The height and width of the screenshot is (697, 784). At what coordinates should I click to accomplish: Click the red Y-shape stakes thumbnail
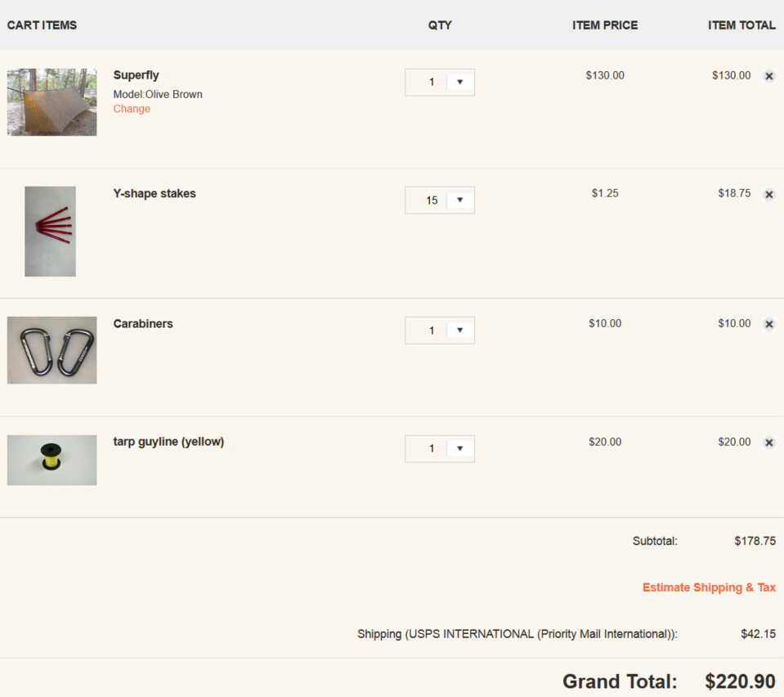50,232
